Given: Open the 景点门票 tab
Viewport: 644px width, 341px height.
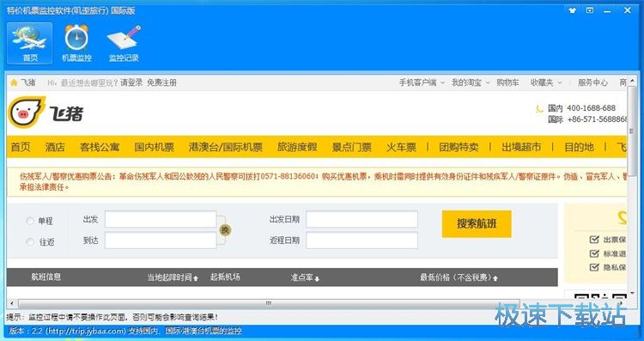Looking at the screenshot, I should (x=351, y=147).
